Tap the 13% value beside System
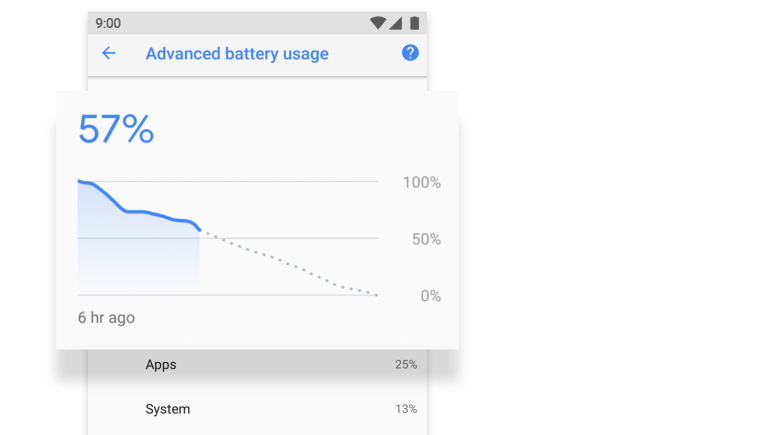This screenshot has height=435, width=770. pos(405,409)
